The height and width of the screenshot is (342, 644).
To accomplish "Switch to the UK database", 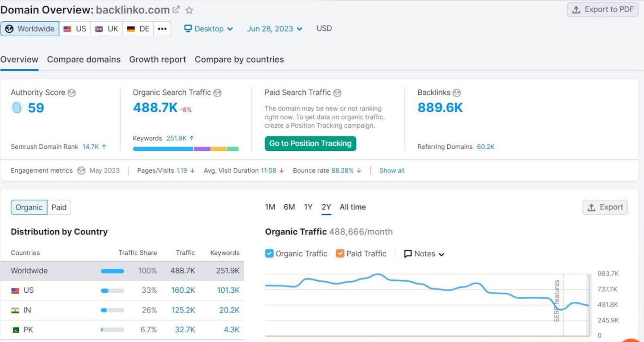I will pos(107,28).
